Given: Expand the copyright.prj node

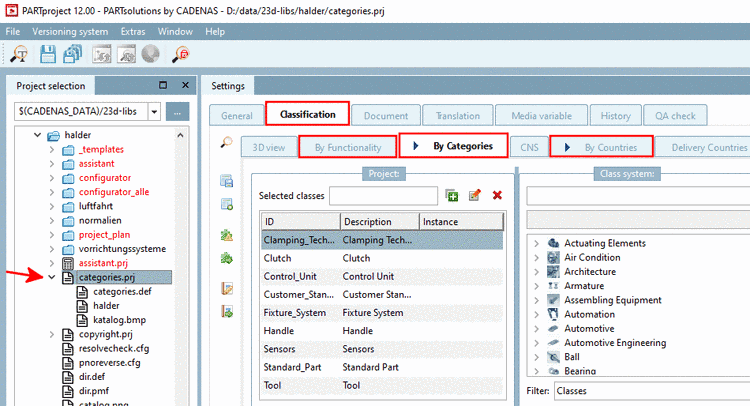Looking at the screenshot, I should [x=52, y=334].
